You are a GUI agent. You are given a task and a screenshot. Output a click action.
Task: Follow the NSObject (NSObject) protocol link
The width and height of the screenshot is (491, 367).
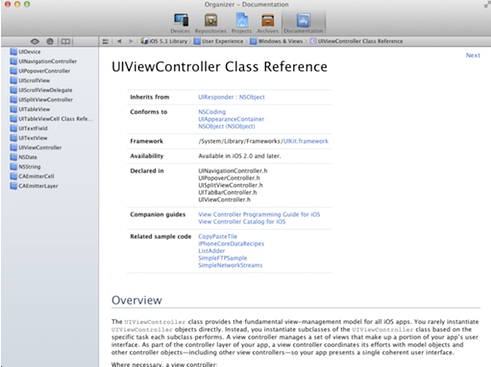coord(227,127)
